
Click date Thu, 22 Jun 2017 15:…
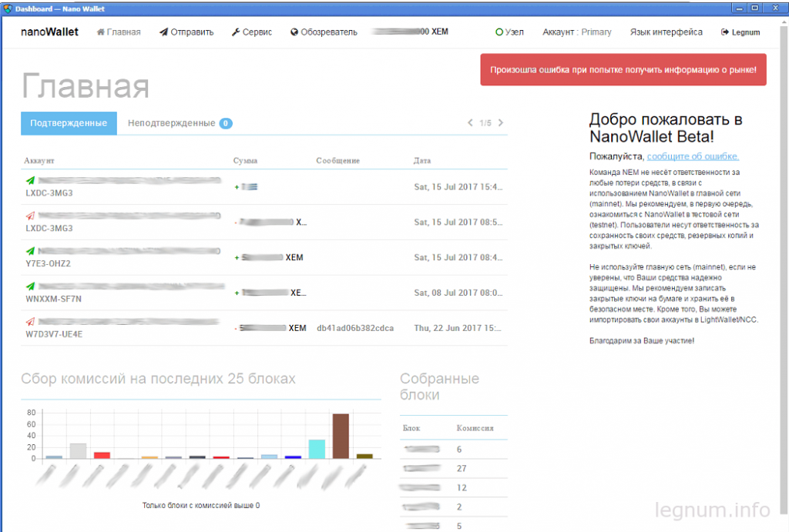tap(458, 328)
